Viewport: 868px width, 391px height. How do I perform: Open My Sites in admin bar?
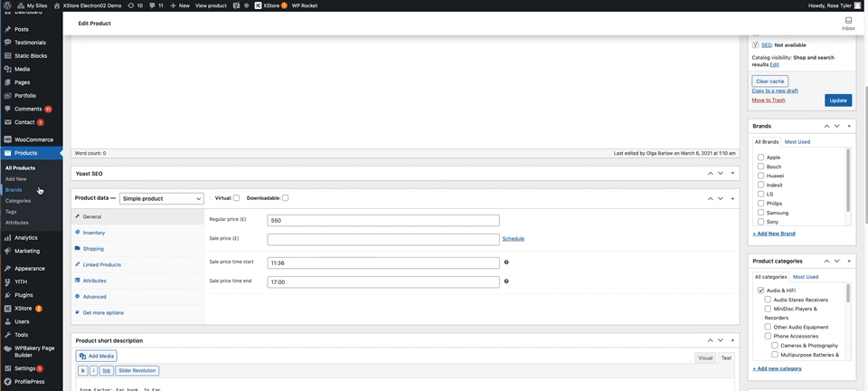(33, 5)
